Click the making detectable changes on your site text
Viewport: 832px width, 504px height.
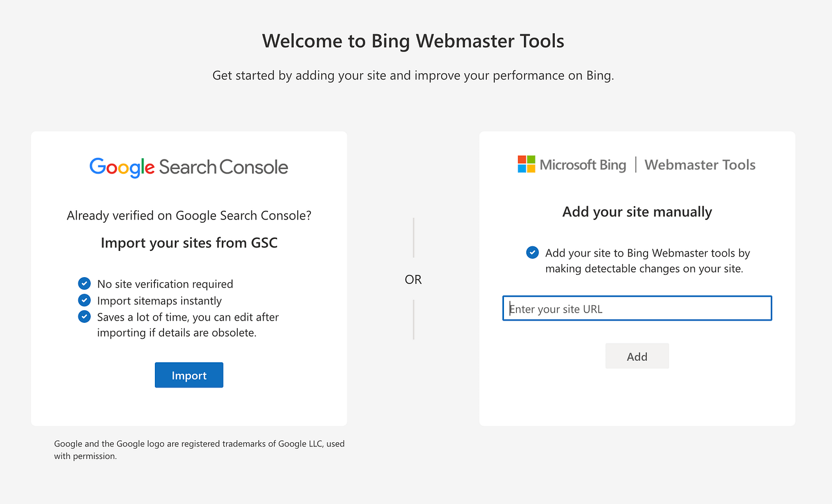click(644, 269)
